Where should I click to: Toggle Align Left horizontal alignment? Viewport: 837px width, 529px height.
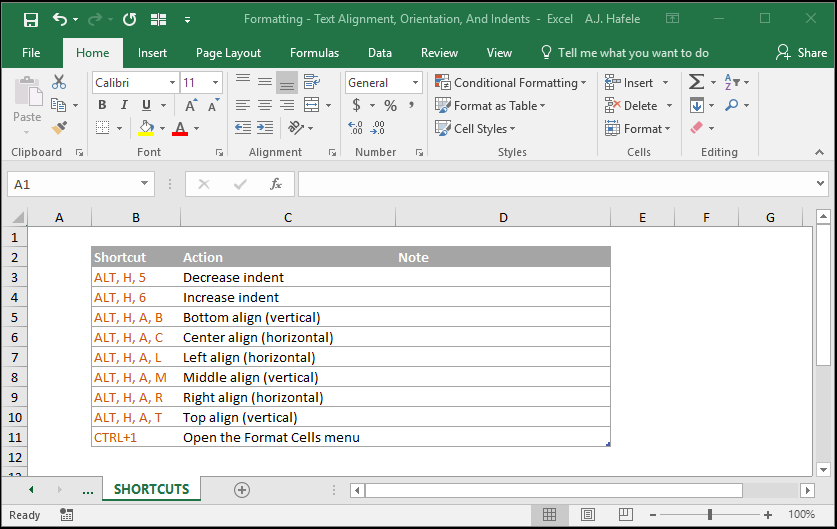[243, 105]
